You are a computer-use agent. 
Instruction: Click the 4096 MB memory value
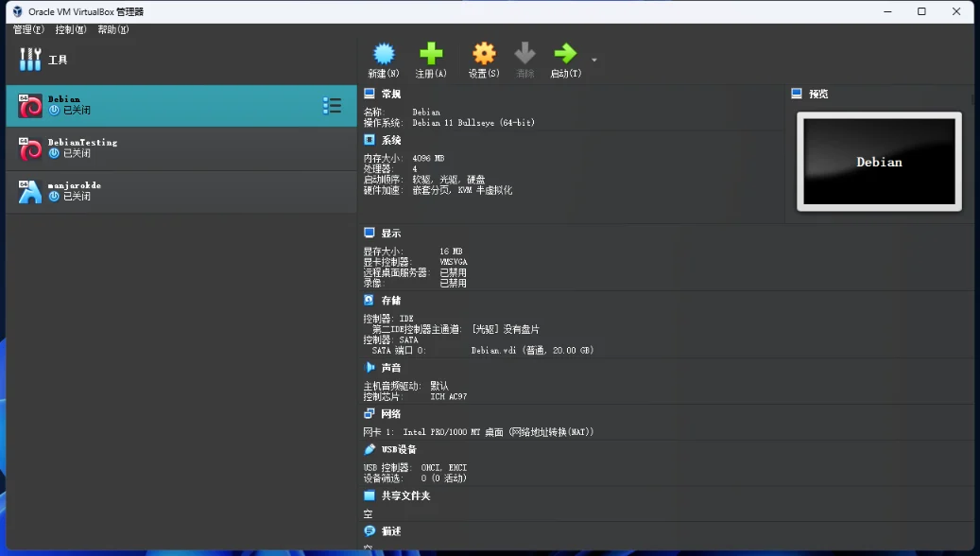pyautogui.click(x=428, y=158)
